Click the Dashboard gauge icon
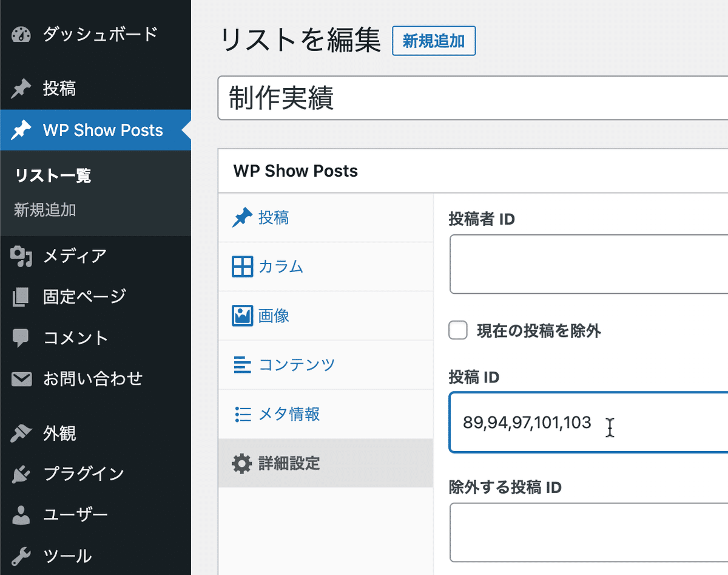This screenshot has height=575, width=728. pyautogui.click(x=21, y=35)
